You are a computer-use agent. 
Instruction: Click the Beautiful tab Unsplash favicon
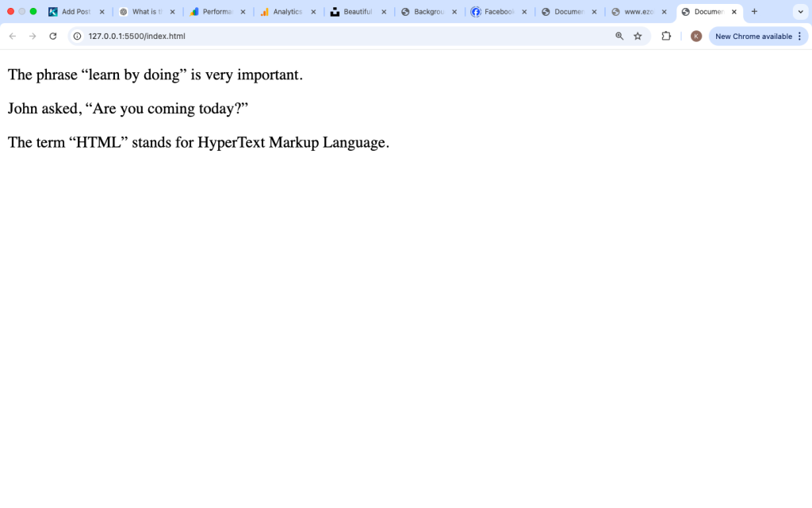(335, 11)
